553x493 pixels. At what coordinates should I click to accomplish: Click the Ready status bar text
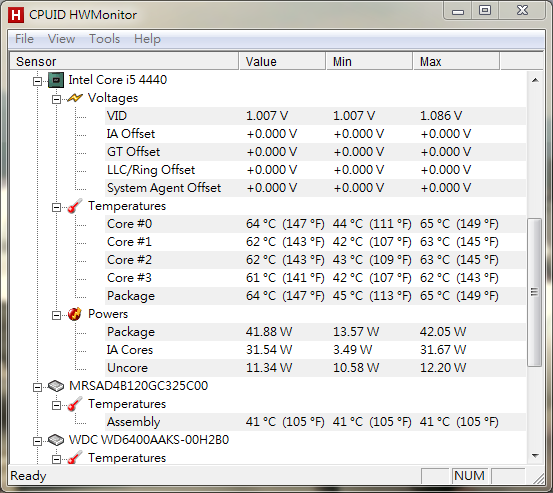point(28,476)
